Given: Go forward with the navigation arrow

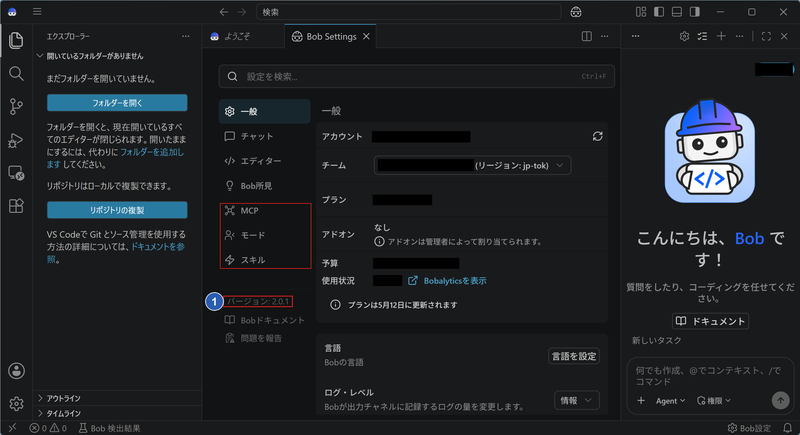Looking at the screenshot, I should click(x=242, y=12).
